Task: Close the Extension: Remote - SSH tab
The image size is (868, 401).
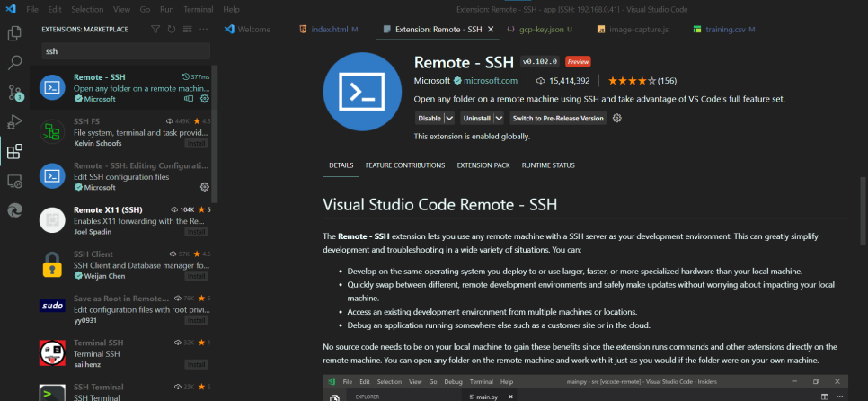Action: pos(490,30)
